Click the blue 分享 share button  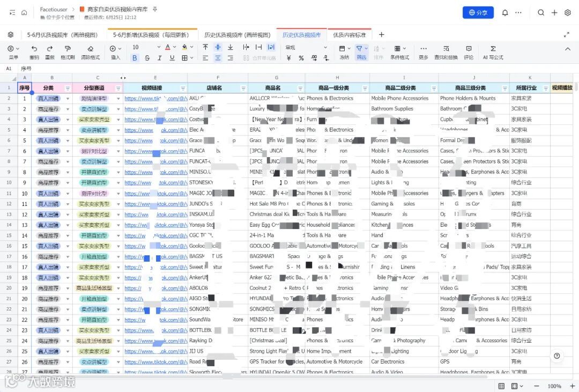coord(478,12)
